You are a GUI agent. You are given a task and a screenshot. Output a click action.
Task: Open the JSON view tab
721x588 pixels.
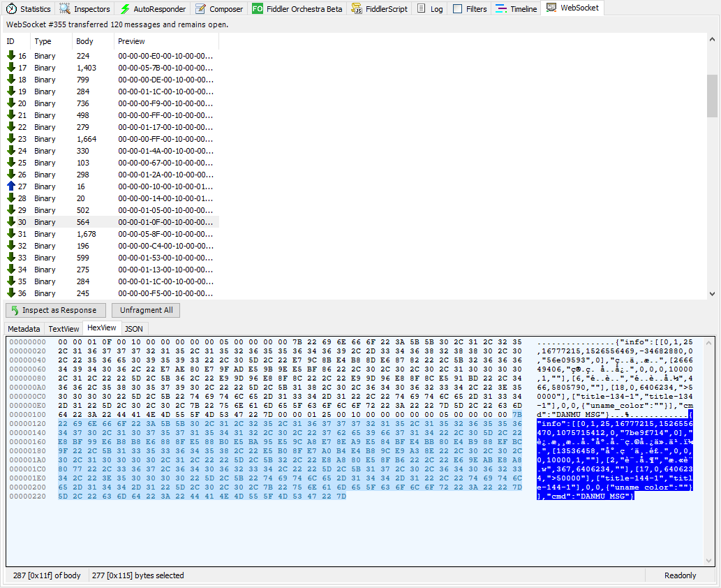[x=133, y=328]
